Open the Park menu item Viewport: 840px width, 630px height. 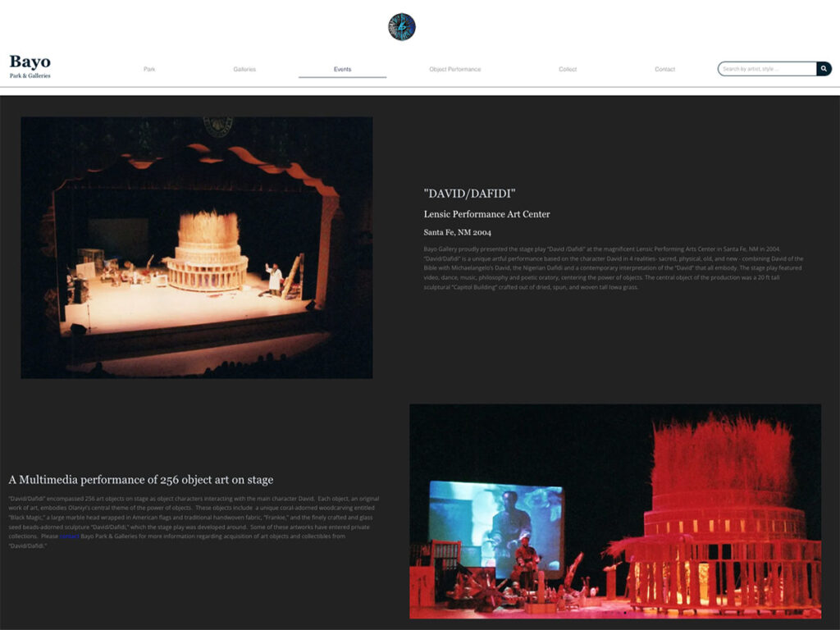(x=149, y=69)
